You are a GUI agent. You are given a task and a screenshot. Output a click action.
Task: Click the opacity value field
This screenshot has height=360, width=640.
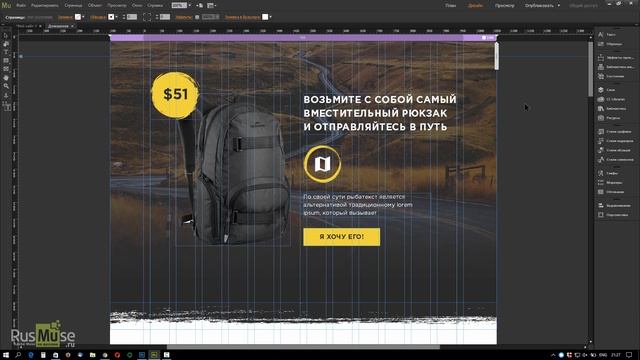pyautogui.click(x=210, y=17)
